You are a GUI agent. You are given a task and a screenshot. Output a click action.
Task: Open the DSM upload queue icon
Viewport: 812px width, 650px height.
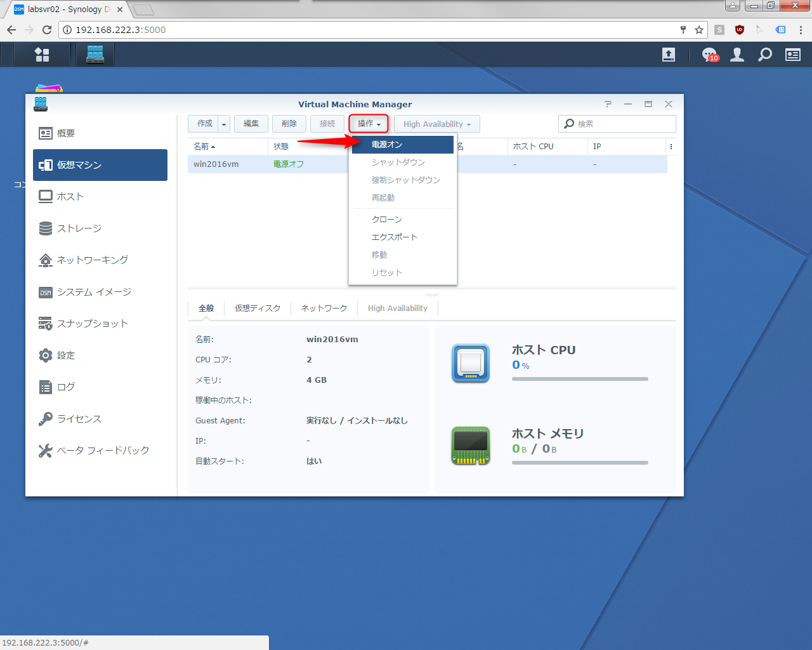(669, 55)
